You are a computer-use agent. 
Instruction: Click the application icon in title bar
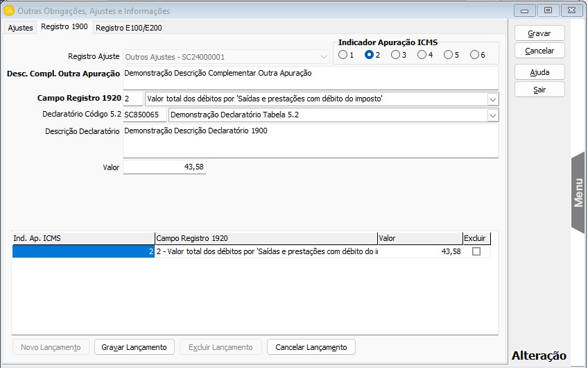[x=9, y=10]
